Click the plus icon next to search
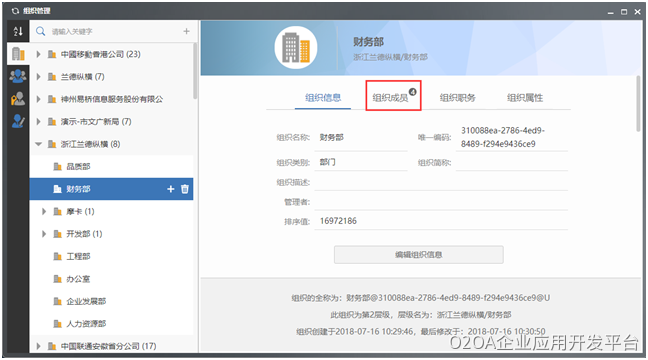648x360 pixels. (186, 31)
